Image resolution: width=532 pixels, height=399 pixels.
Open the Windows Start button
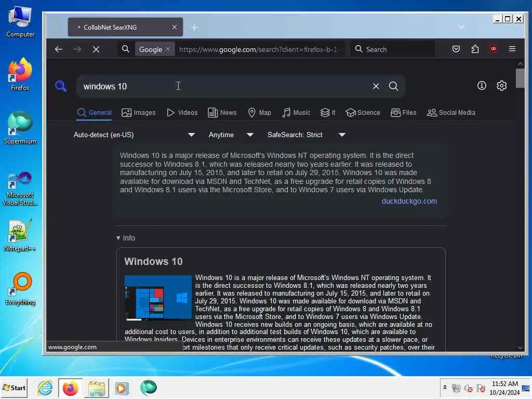(x=14, y=388)
